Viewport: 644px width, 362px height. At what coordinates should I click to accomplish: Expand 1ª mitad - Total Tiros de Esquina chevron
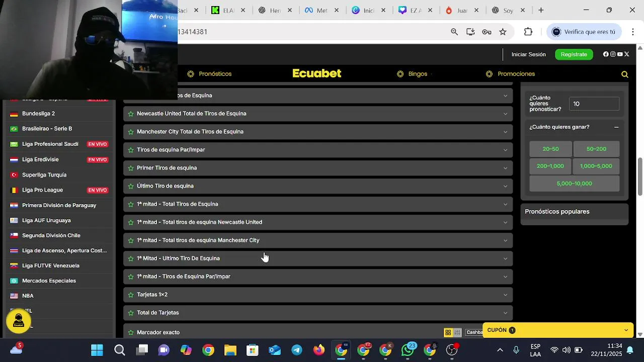tap(505, 204)
